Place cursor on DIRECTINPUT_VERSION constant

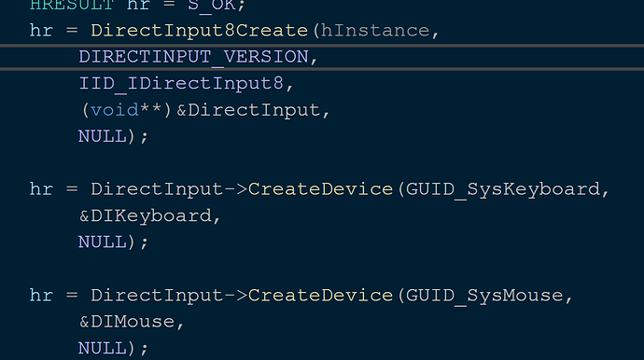click(x=193, y=57)
